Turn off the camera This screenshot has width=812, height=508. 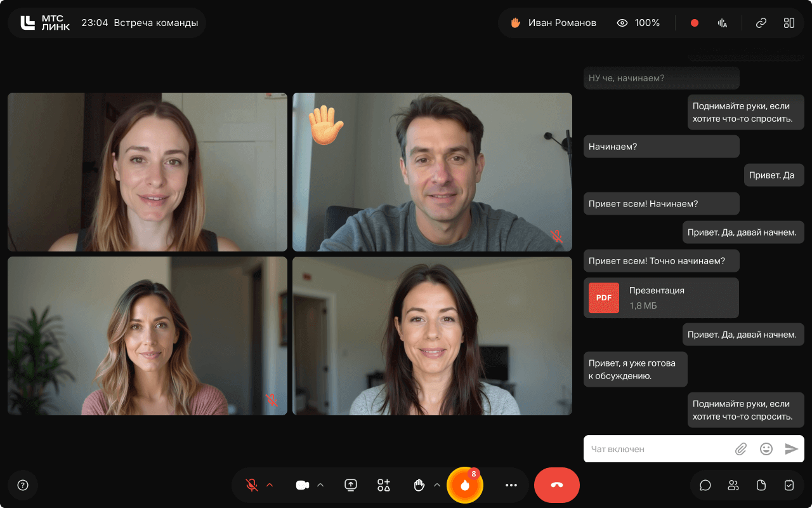point(302,485)
